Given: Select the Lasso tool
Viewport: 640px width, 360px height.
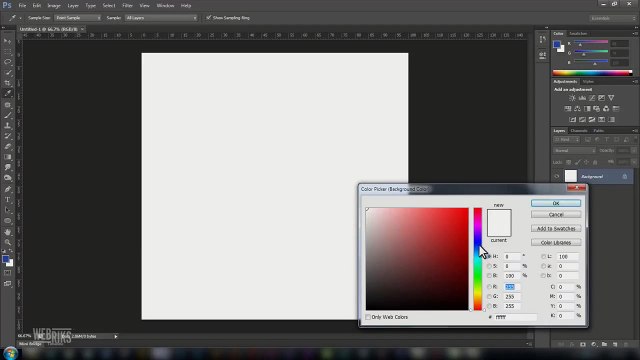Looking at the screenshot, I should point(7,62).
